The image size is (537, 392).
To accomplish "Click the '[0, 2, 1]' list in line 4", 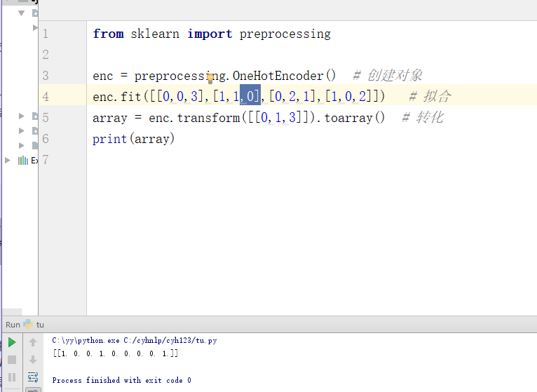I will tap(292, 97).
